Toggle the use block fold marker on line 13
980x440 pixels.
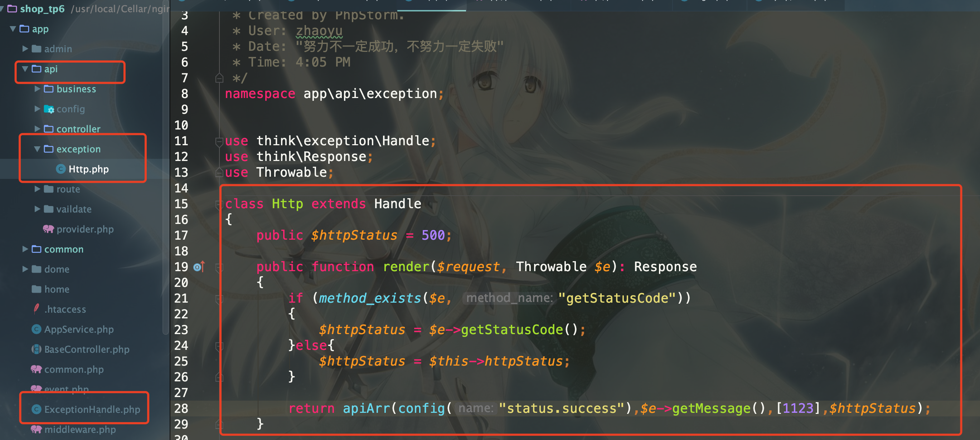219,172
